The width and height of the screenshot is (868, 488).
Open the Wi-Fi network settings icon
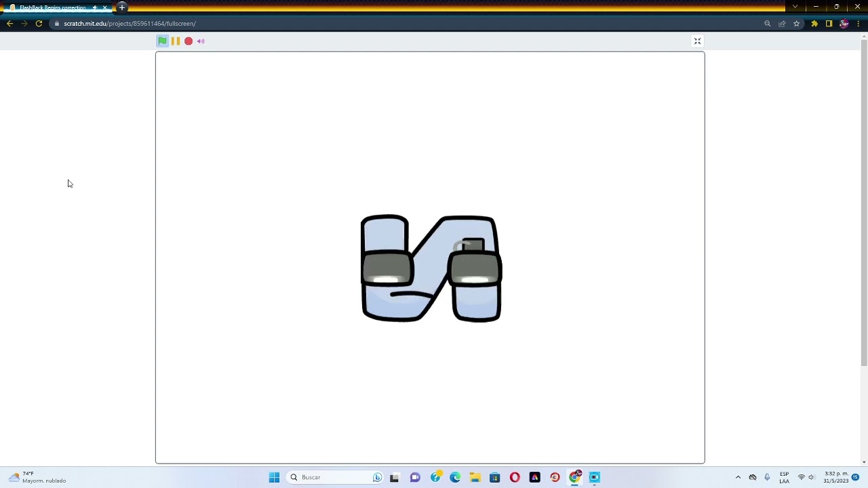point(801,477)
